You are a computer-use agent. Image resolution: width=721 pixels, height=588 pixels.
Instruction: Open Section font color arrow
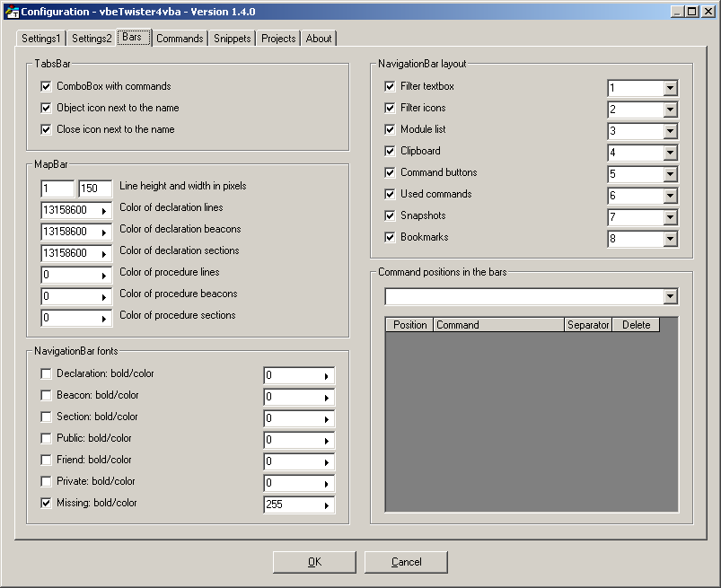tap(327, 420)
